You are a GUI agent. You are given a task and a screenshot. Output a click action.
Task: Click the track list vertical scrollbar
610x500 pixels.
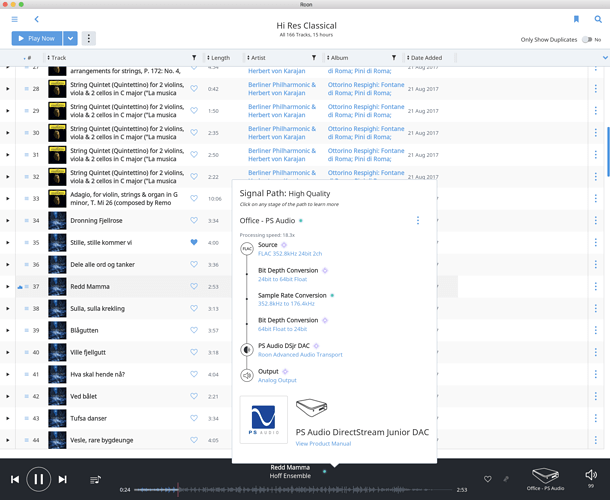tap(607, 151)
